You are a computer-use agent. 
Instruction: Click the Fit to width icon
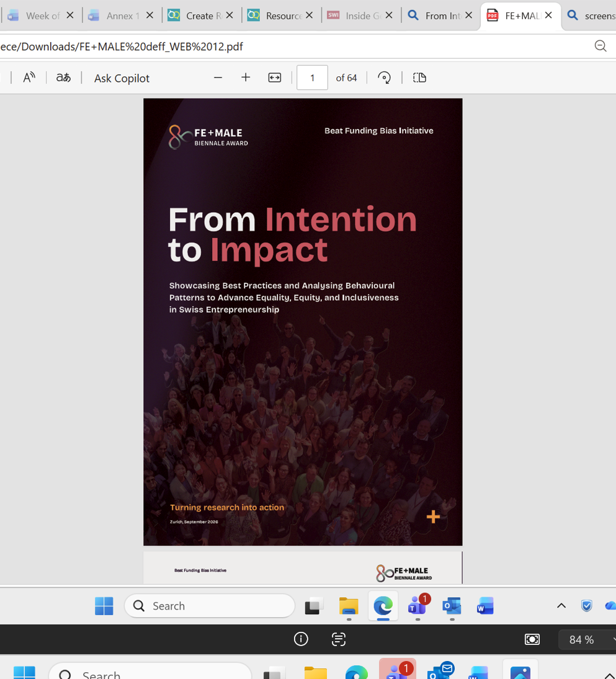[x=275, y=78]
